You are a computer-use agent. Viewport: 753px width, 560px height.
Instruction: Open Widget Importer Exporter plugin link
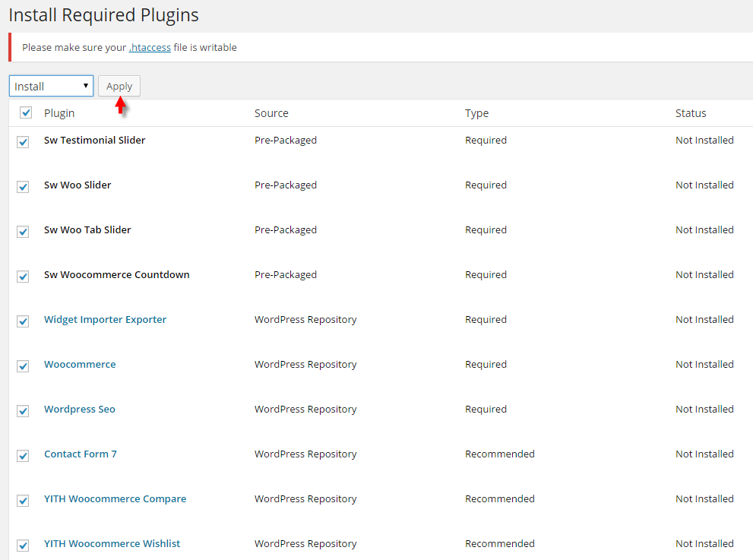(x=105, y=319)
